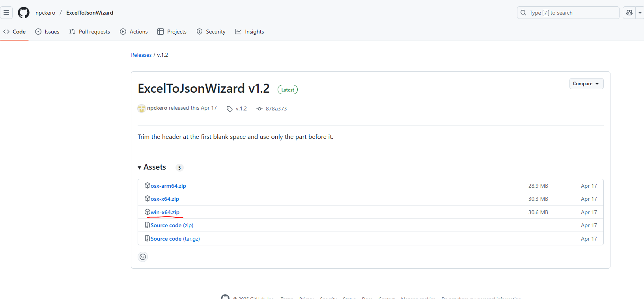The width and height of the screenshot is (644, 299).
Task: Switch to the Code tab
Action: coord(15,32)
